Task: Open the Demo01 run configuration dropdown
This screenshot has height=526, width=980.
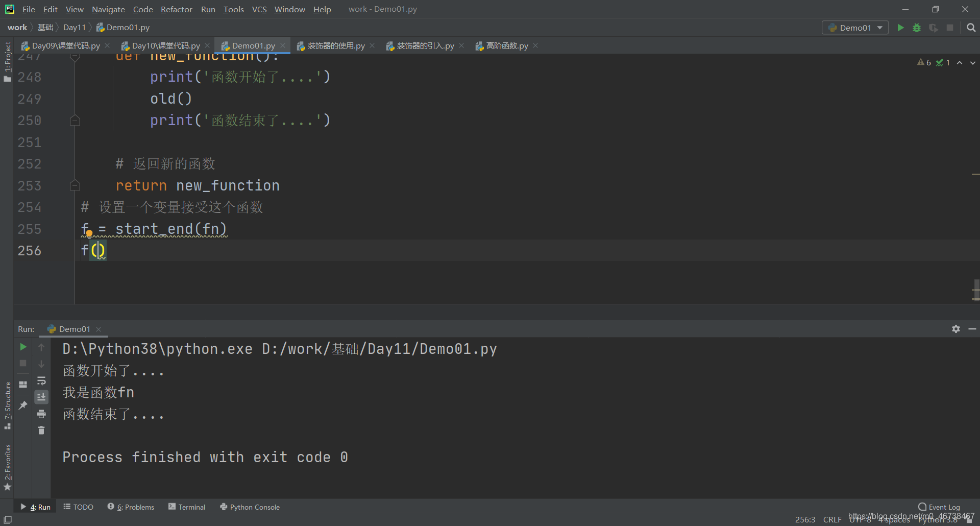Action: point(855,28)
